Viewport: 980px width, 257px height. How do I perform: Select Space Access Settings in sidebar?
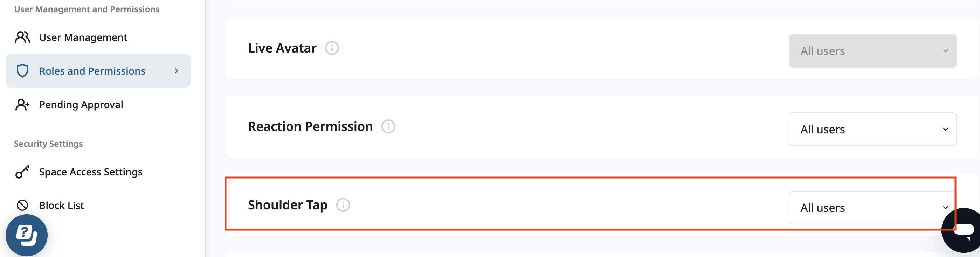pos(91,172)
